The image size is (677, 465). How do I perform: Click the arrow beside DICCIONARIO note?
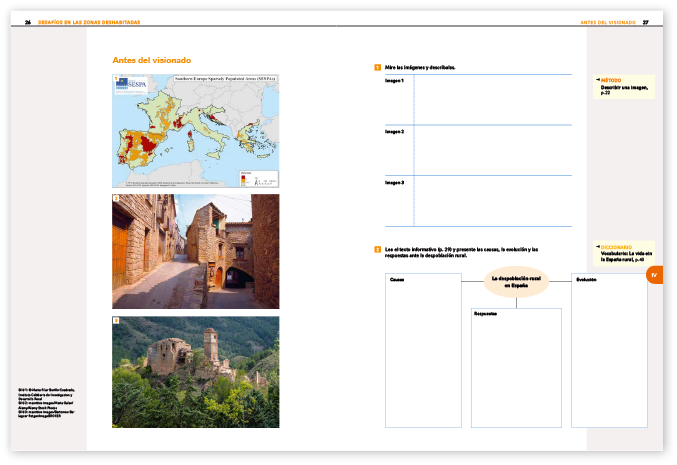coord(598,247)
